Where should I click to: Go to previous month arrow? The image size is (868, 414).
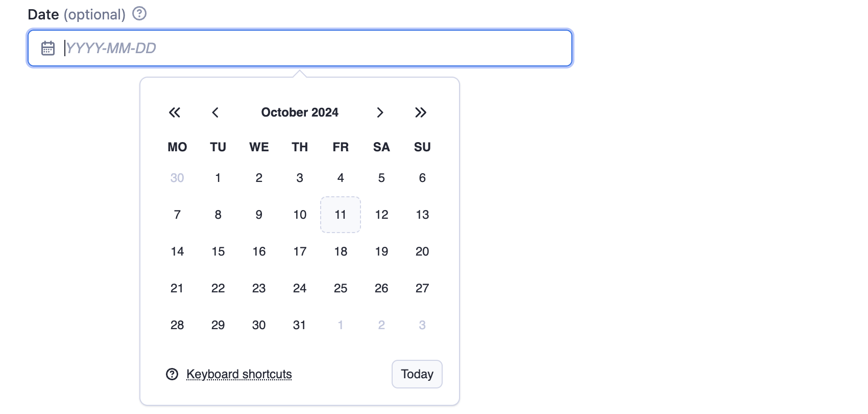tap(215, 112)
